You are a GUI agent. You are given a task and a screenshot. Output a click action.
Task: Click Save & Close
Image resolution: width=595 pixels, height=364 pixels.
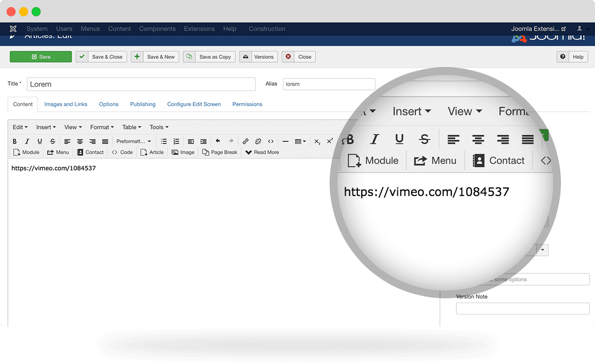coord(101,57)
